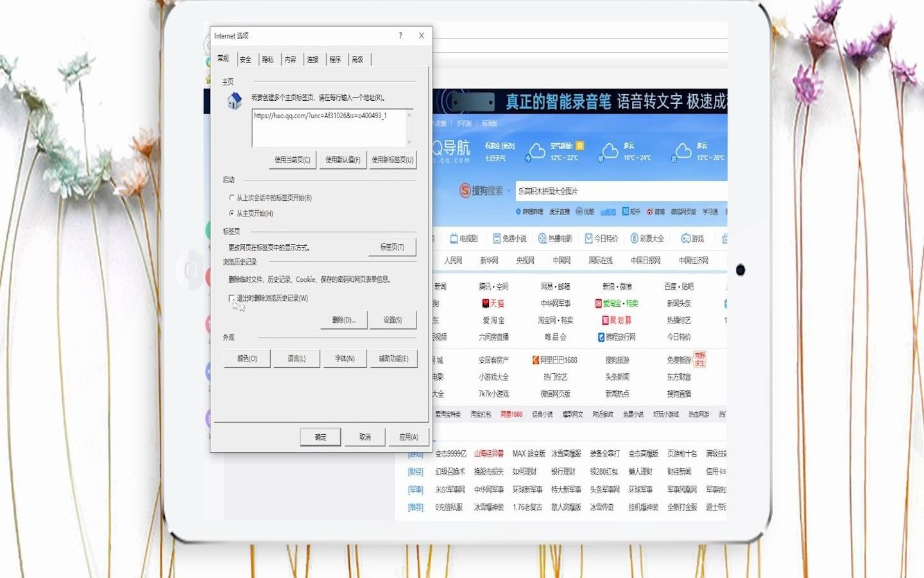Click the 彩票大全 lottery ball icon

(634, 238)
